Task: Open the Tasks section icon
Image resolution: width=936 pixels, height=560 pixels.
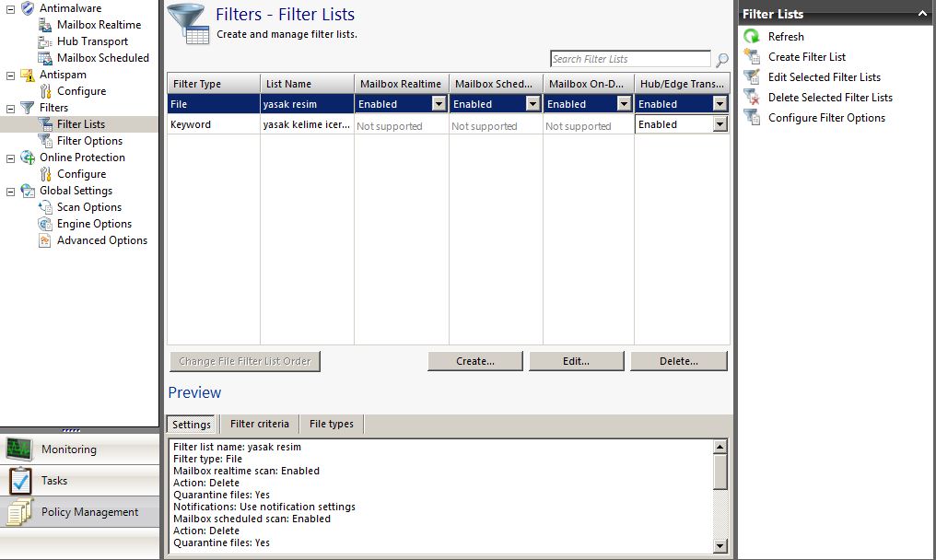Action: pos(19,481)
